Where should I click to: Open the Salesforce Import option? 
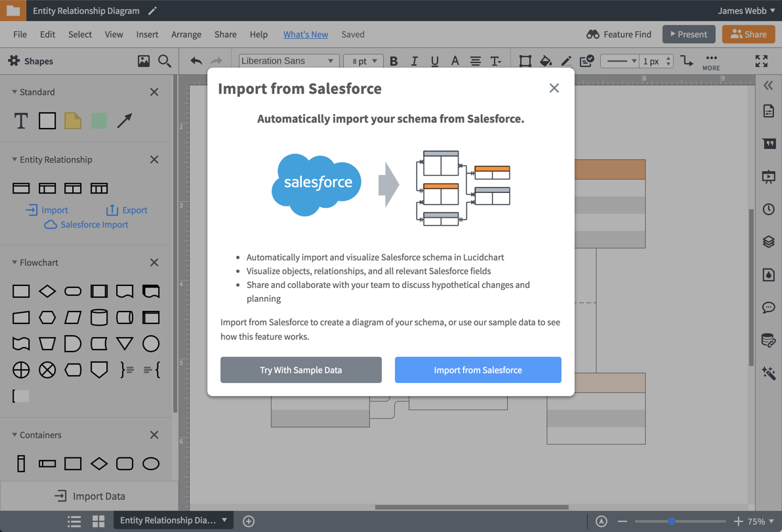tap(86, 224)
